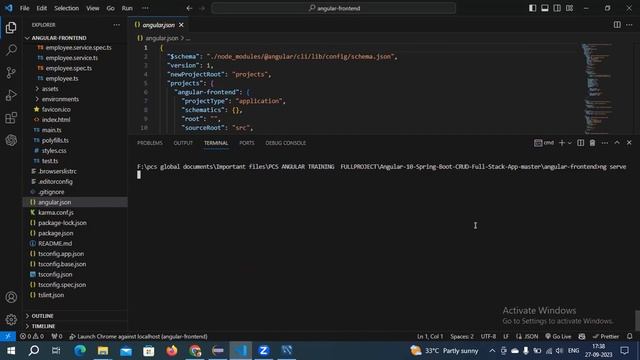
Task: Click Go Live in the status bar
Action: (558, 336)
